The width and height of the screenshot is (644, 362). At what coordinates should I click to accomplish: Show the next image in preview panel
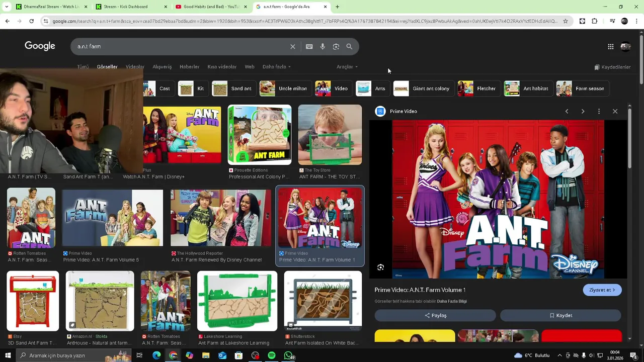pyautogui.click(x=583, y=111)
